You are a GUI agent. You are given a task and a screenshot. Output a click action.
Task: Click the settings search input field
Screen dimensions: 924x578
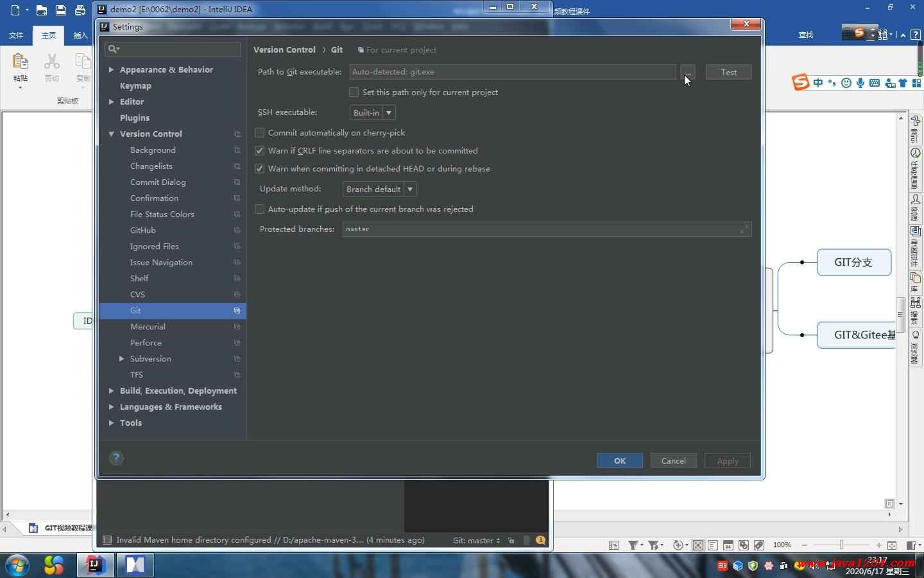173,49
